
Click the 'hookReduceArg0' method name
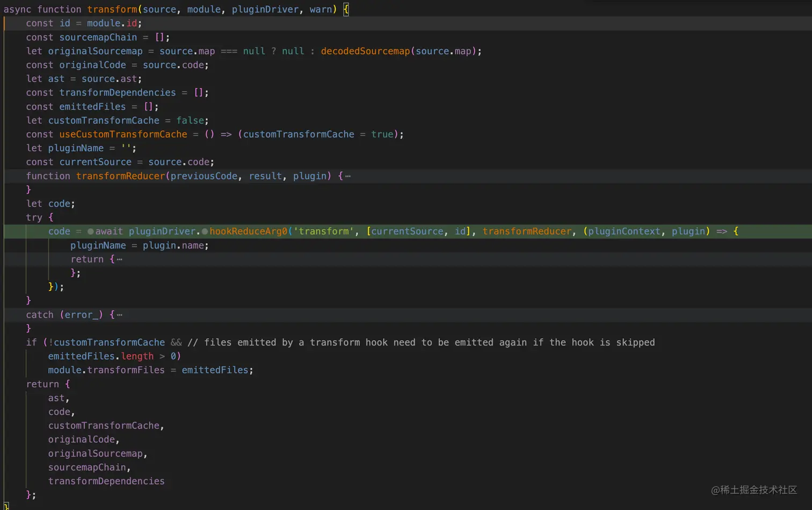(x=249, y=231)
